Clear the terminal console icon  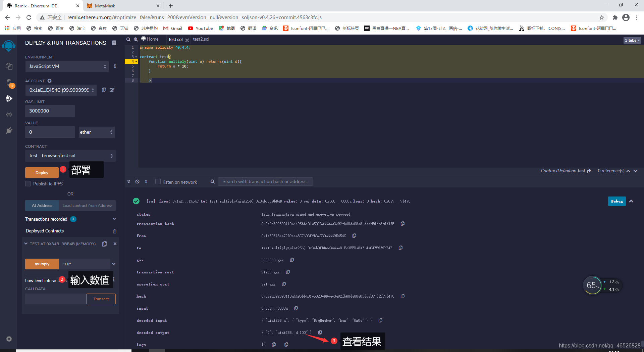[x=138, y=182]
